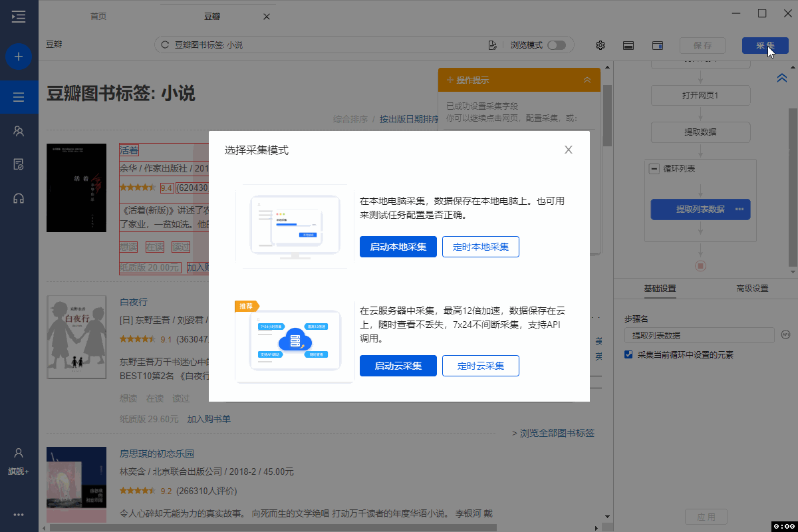Open the headset support icon
This screenshot has width=798, height=532.
pyautogui.click(x=19, y=198)
